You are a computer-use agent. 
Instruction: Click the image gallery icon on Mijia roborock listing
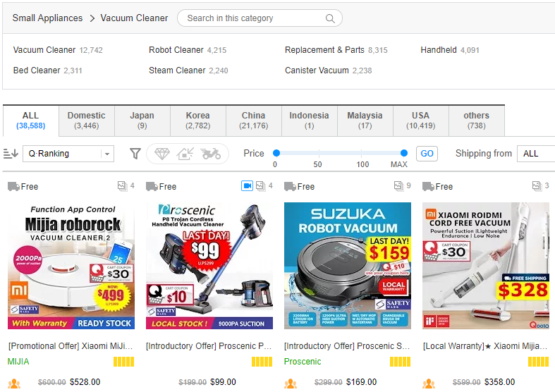[122, 185]
